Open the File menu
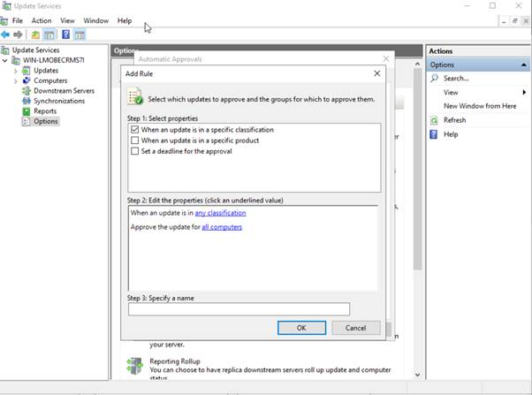Viewport: 532px width, 395px height. 18,20
